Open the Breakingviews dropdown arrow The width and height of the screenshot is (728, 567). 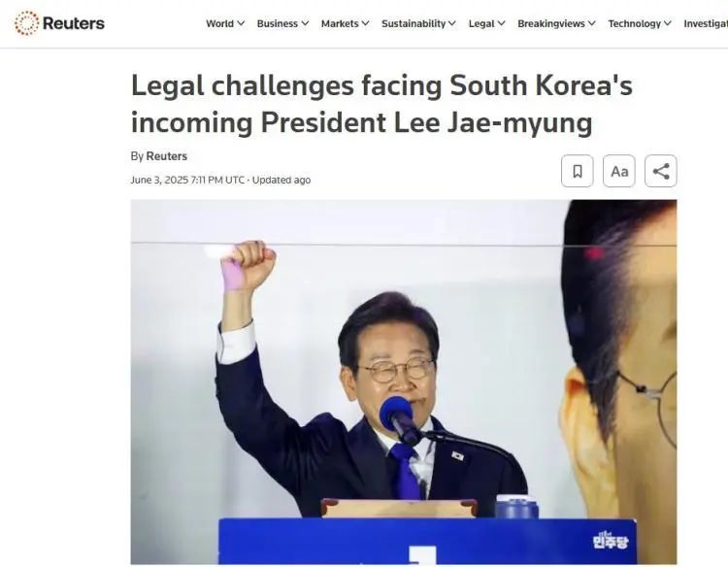592,23
